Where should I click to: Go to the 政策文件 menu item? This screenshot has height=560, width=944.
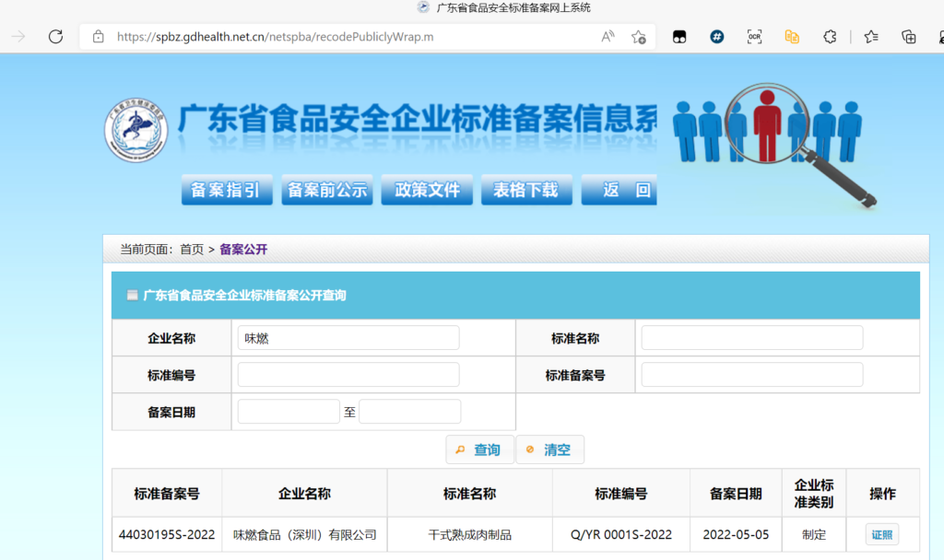coord(427,191)
